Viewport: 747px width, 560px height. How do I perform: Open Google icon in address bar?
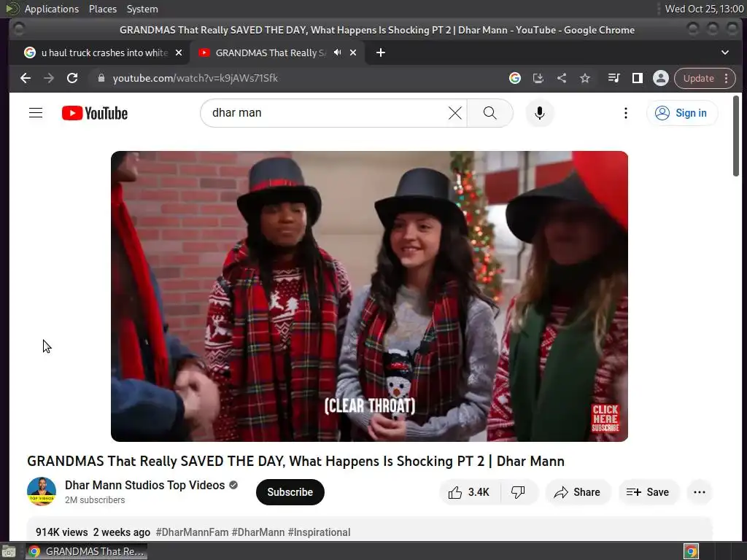click(514, 78)
